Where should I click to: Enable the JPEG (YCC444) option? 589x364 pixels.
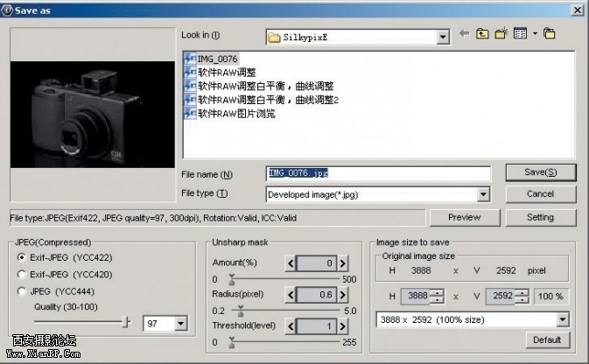point(22,291)
